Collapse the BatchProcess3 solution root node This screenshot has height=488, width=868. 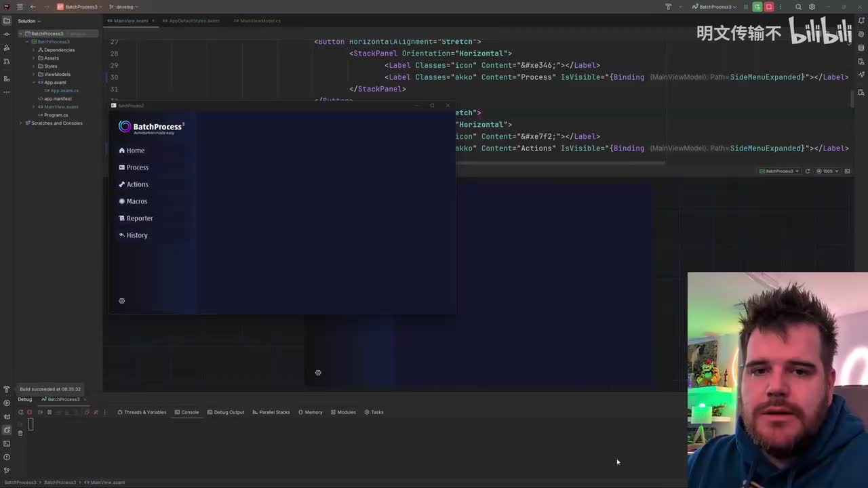[x=21, y=34]
